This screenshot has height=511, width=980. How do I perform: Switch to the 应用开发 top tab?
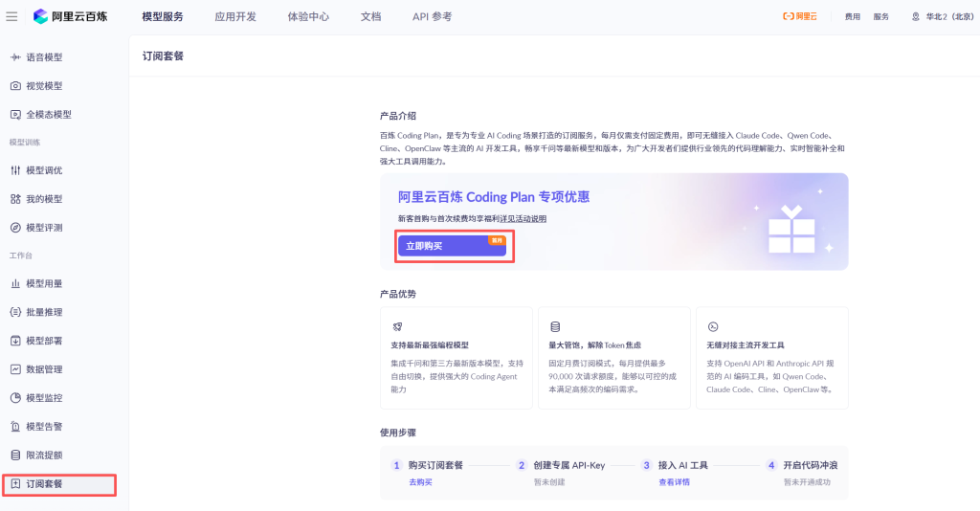click(x=235, y=16)
